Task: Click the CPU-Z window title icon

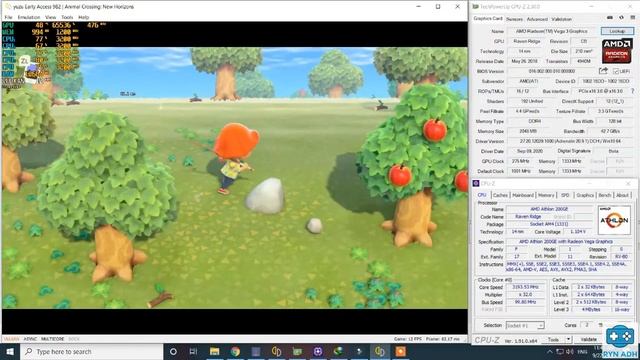Action: pyautogui.click(x=476, y=184)
